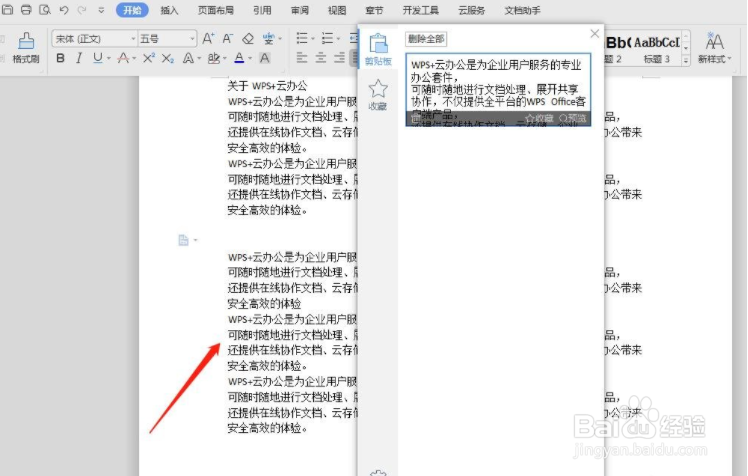The width and height of the screenshot is (748, 476).
Task: Close the clipboard panel
Action: pos(594,33)
